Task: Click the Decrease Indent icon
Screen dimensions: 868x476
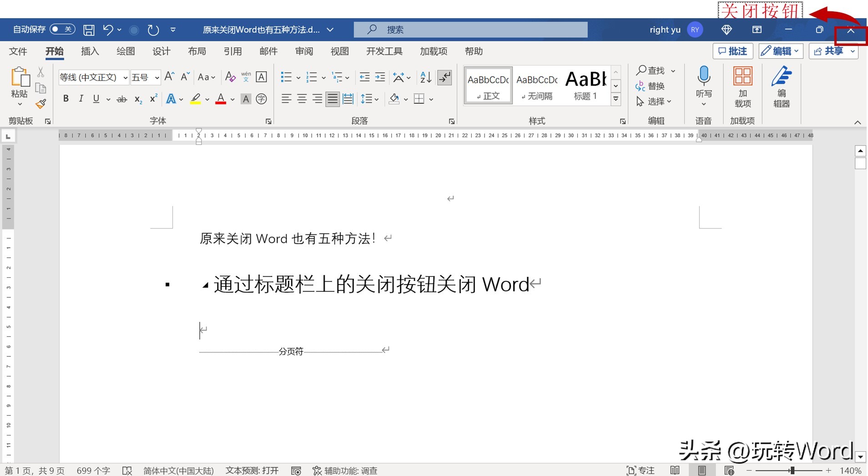Action: pos(364,77)
